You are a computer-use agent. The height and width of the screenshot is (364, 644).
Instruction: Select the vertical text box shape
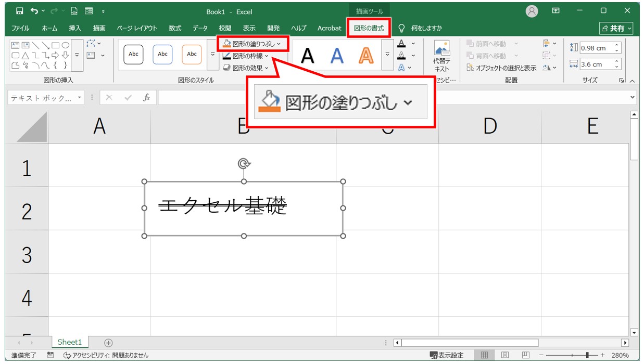[x=25, y=45]
